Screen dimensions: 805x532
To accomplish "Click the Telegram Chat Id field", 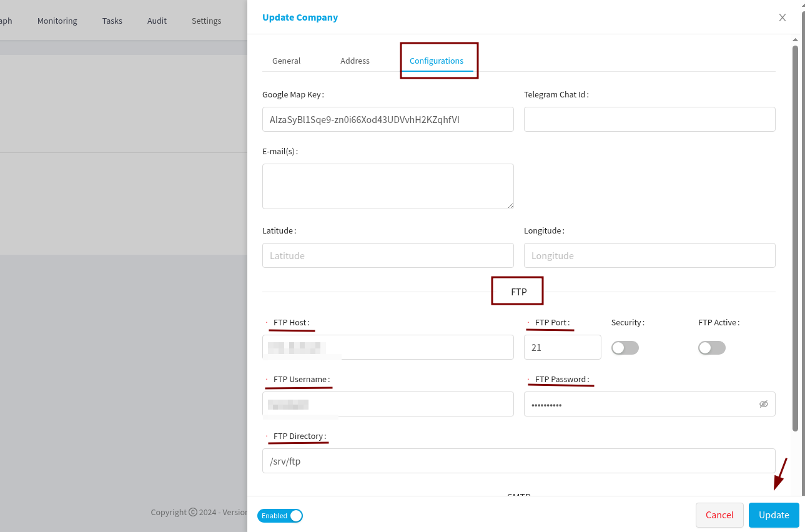I will click(x=649, y=119).
